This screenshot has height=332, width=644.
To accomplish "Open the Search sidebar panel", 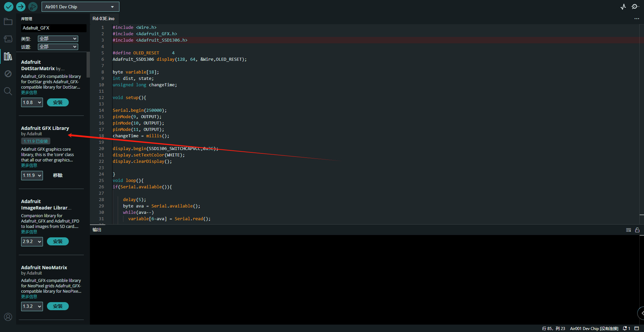I will pyautogui.click(x=8, y=91).
